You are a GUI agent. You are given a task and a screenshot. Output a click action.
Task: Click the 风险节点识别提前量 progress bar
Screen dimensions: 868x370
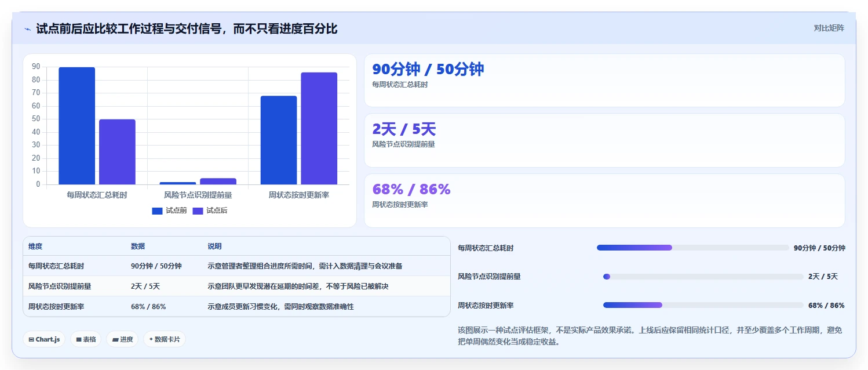[703, 277]
